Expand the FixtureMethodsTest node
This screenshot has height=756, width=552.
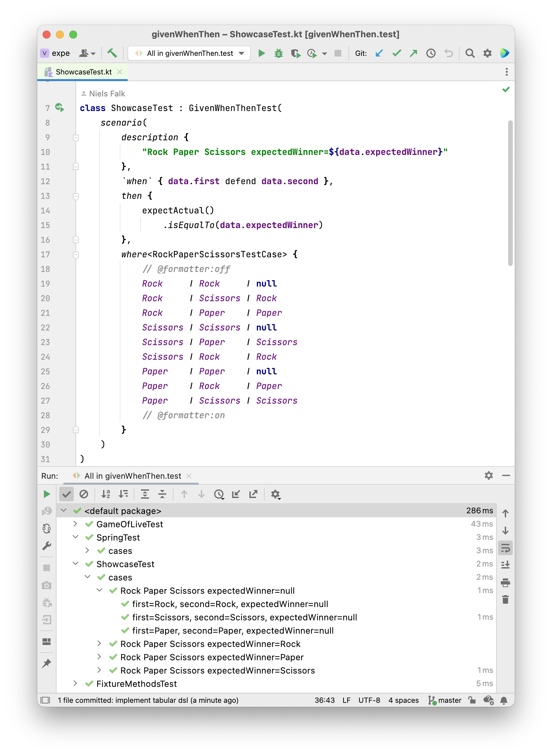click(75, 684)
